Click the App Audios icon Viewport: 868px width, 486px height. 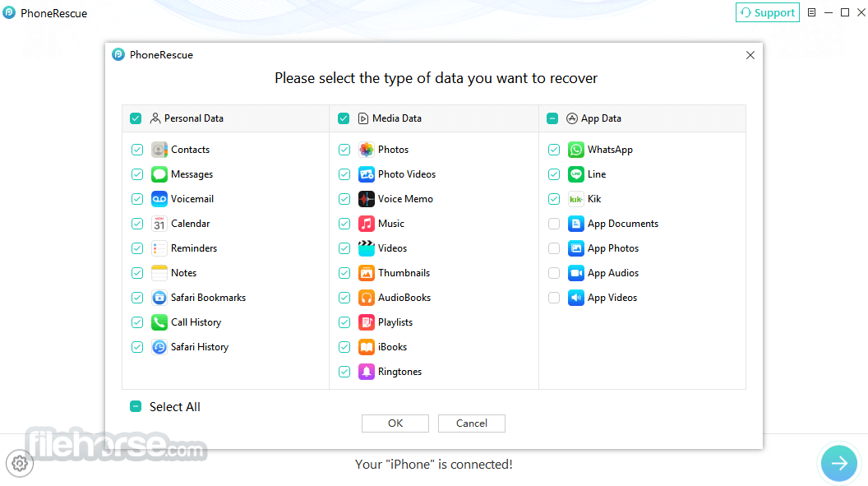(x=576, y=273)
